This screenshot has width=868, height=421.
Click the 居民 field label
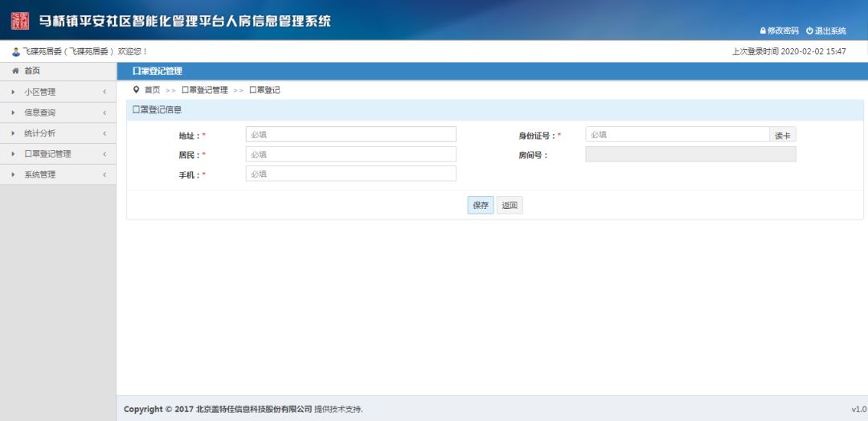pyautogui.click(x=191, y=155)
